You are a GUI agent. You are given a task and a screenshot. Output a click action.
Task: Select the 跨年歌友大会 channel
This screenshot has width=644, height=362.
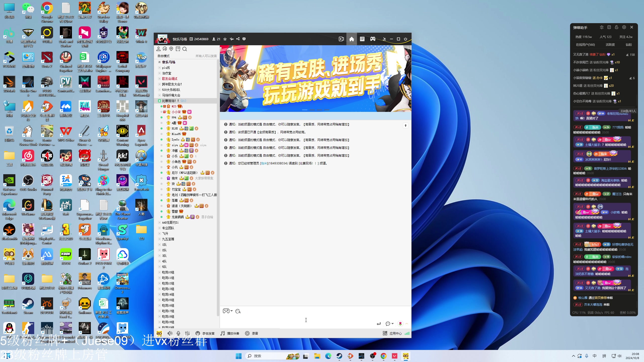click(x=172, y=84)
